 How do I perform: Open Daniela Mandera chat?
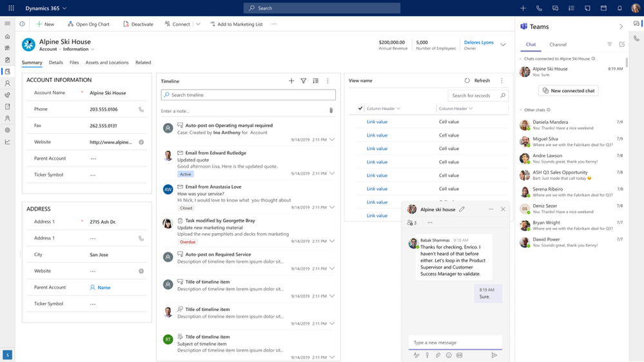[571, 125]
